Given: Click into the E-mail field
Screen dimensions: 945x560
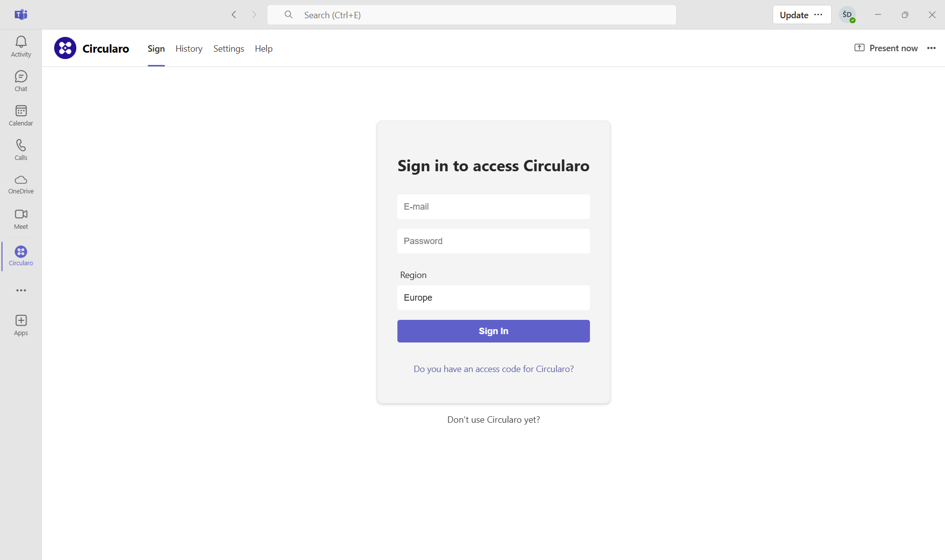Looking at the screenshot, I should 493,207.
